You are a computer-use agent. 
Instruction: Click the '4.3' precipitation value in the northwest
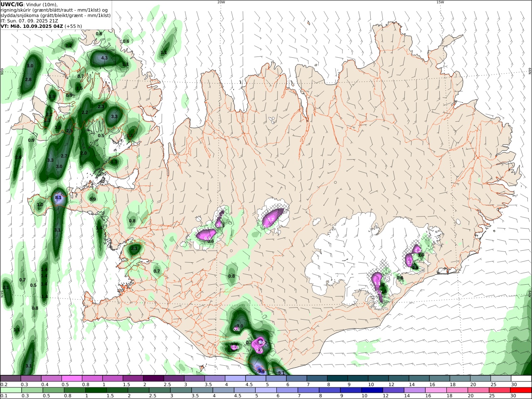(104, 58)
